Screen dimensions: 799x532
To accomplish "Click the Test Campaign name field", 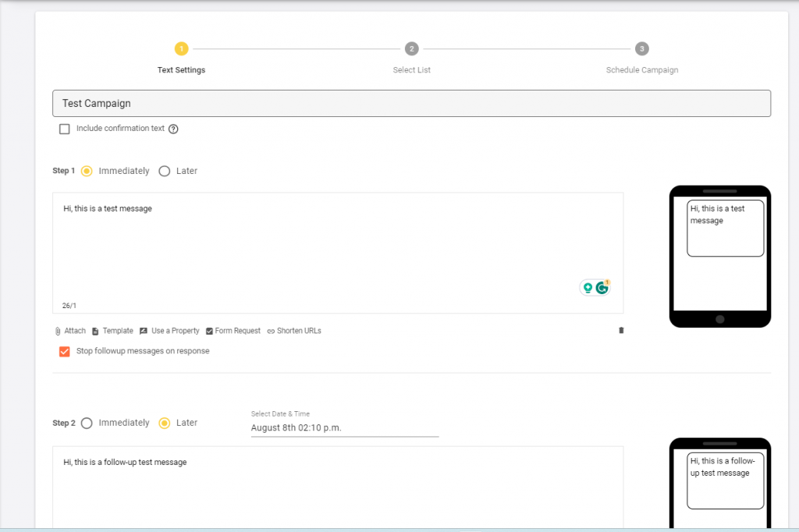I will click(x=412, y=104).
